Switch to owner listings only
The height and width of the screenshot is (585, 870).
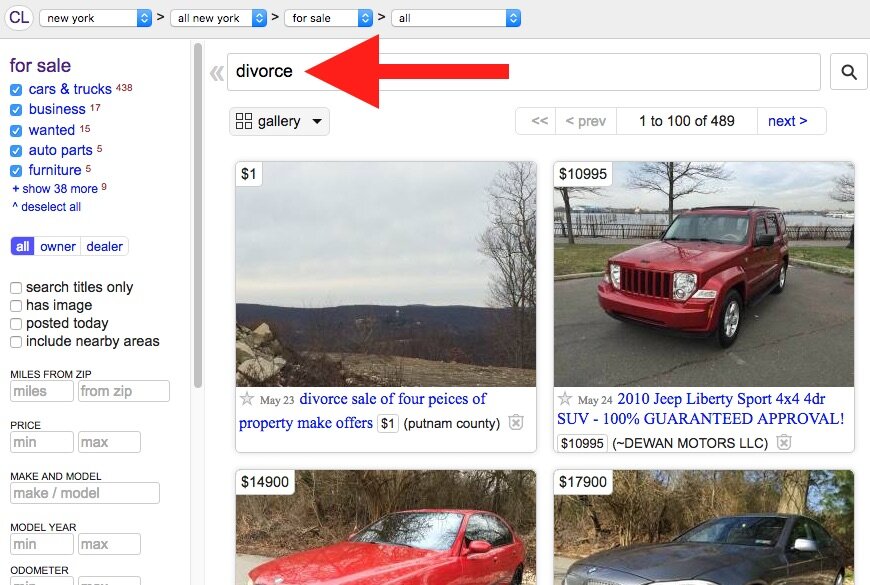point(58,246)
